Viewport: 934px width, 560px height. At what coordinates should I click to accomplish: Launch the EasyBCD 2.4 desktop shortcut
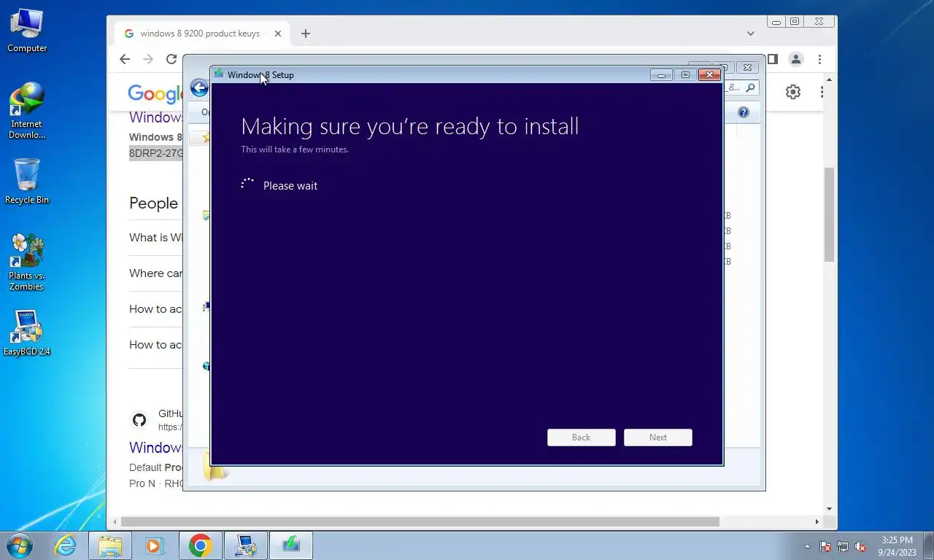pyautogui.click(x=27, y=334)
